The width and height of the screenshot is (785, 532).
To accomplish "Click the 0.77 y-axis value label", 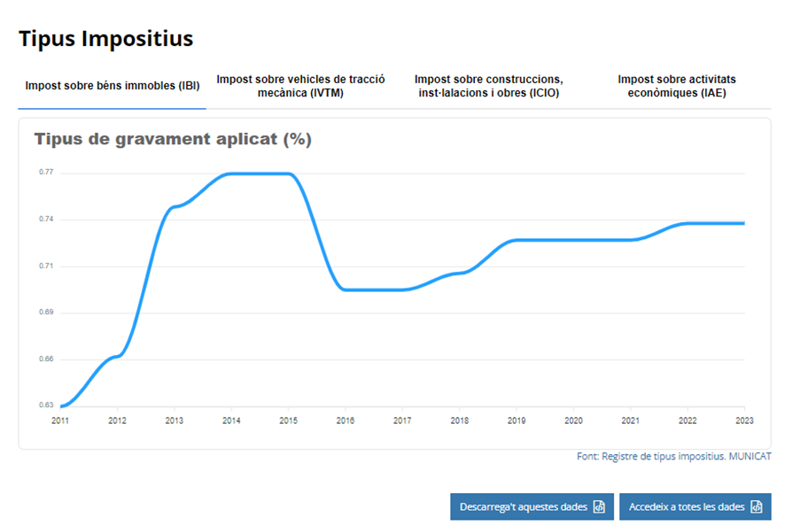I will [x=46, y=173].
